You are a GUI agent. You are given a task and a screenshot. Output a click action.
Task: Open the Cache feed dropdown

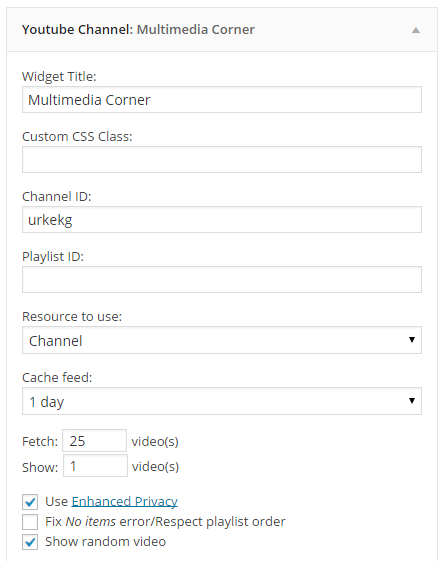[x=222, y=401]
